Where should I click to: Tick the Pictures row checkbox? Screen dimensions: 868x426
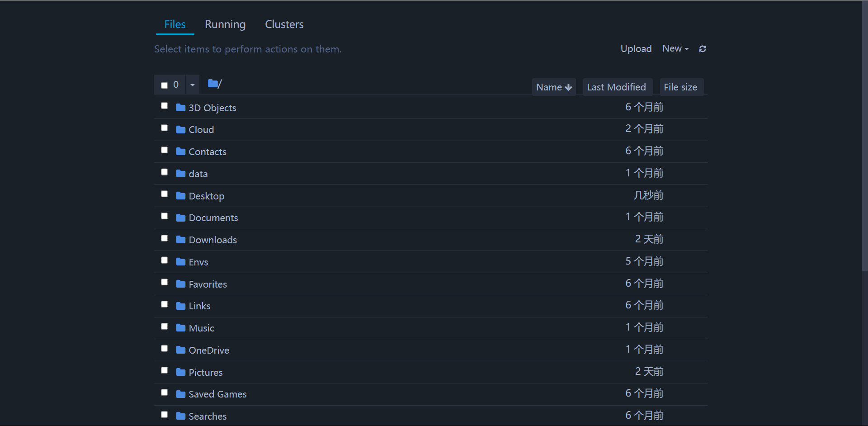(164, 370)
